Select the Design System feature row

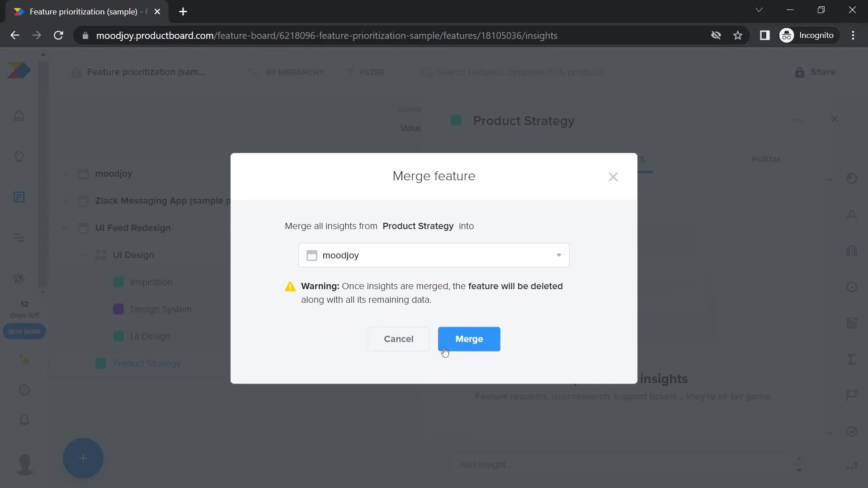click(160, 309)
